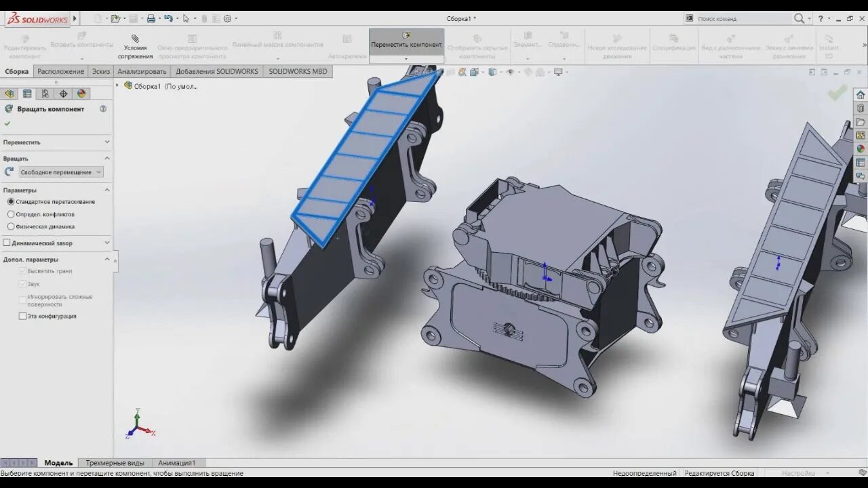
Task: Toggle the Звук checkbox
Action: coord(22,284)
